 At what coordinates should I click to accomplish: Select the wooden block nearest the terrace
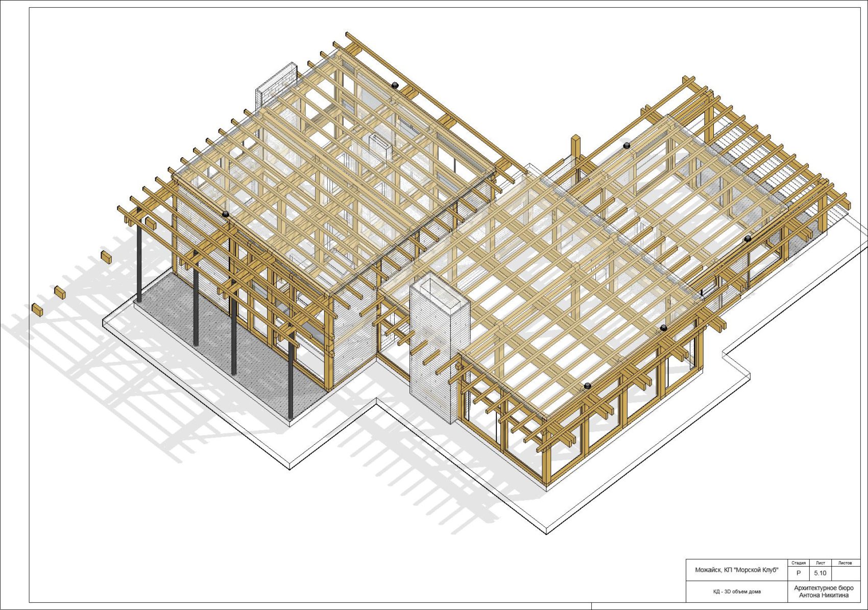(x=106, y=256)
